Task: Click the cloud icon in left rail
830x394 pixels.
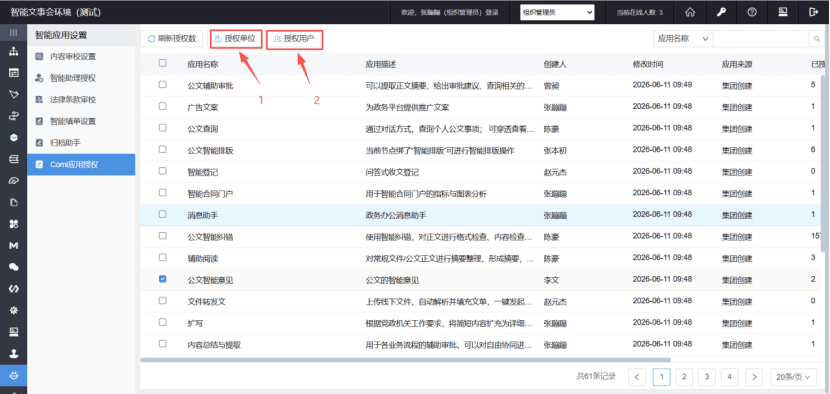Action: coord(14,181)
